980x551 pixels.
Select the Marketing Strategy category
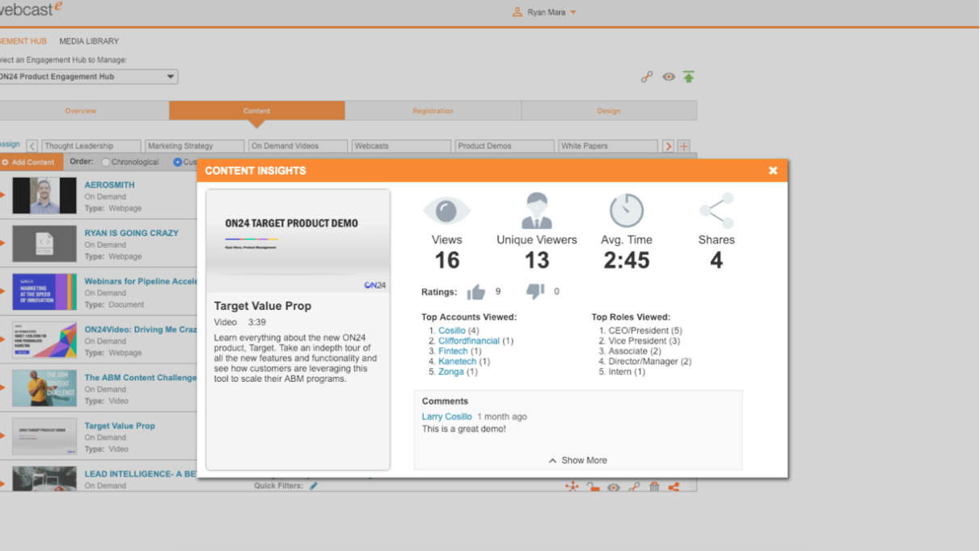[x=194, y=146]
